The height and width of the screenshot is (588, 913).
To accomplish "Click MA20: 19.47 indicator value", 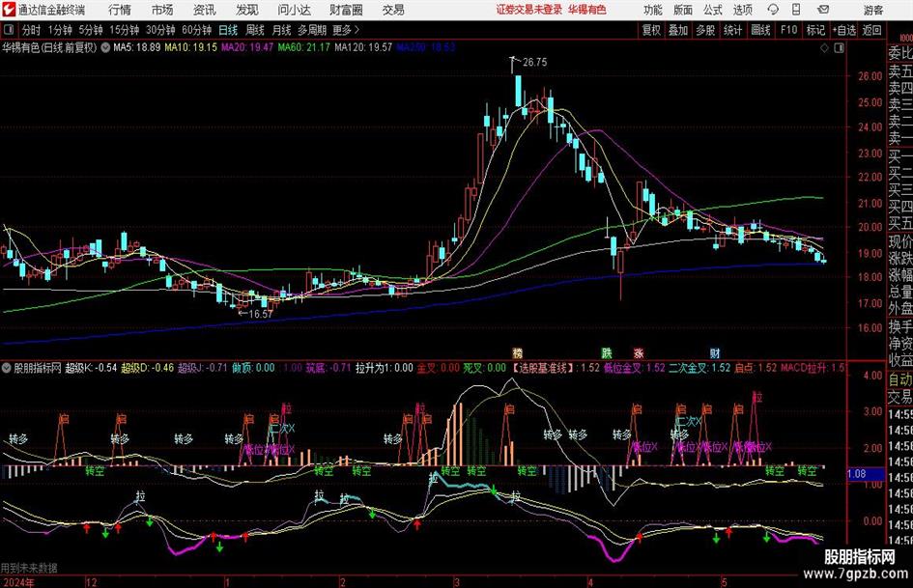I will point(247,47).
